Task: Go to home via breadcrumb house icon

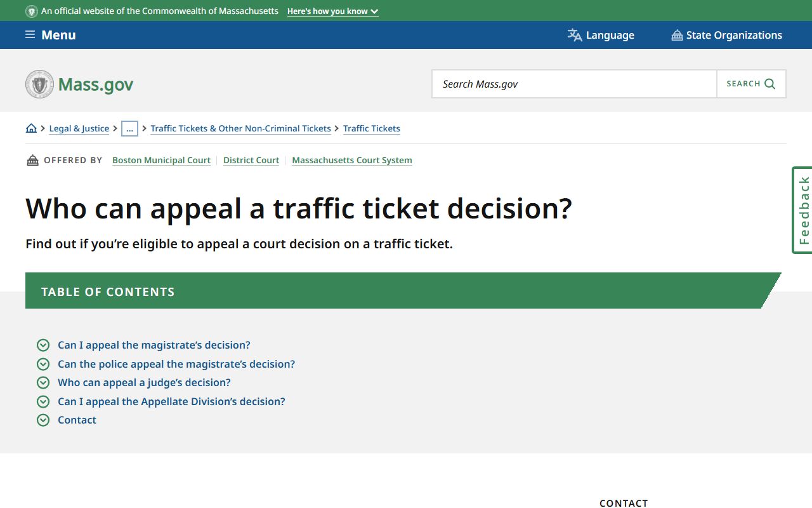Action: [x=31, y=128]
